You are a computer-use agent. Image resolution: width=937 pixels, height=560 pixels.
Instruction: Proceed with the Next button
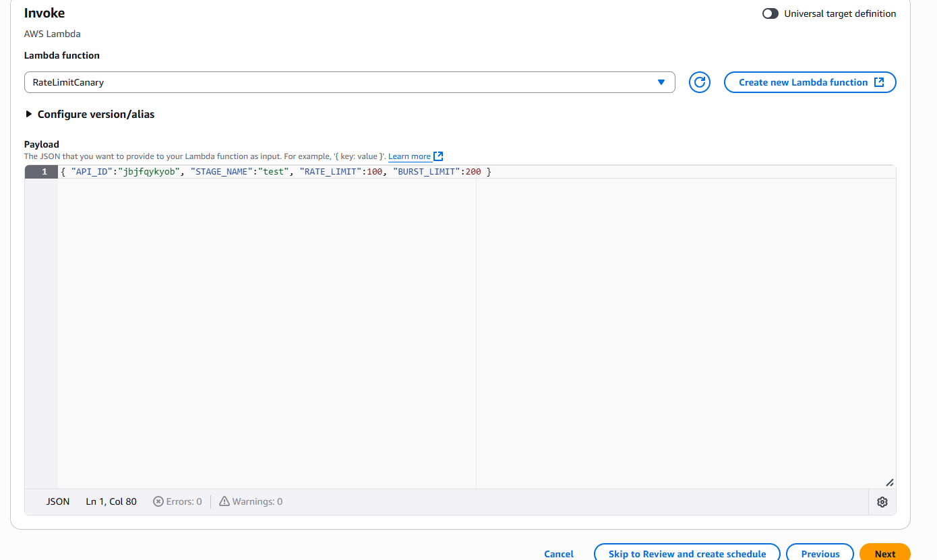tap(885, 554)
